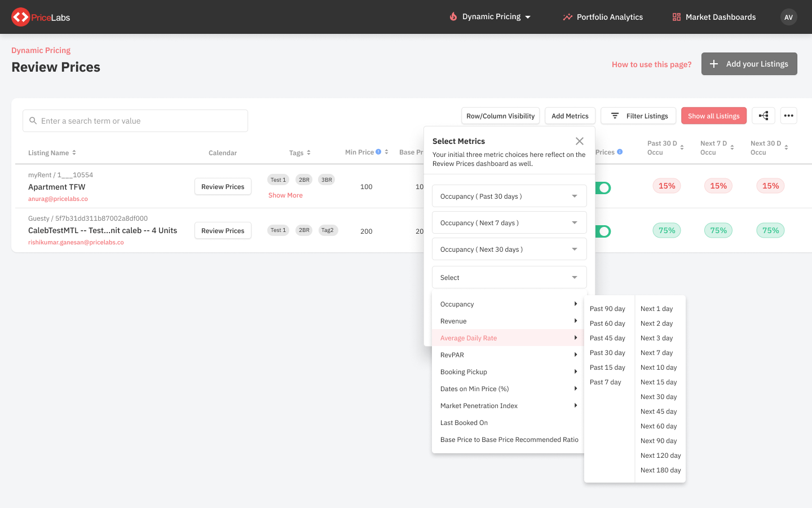Select Base Price to Base Price Recommended Ratio
This screenshot has width=812, height=508.
508,440
